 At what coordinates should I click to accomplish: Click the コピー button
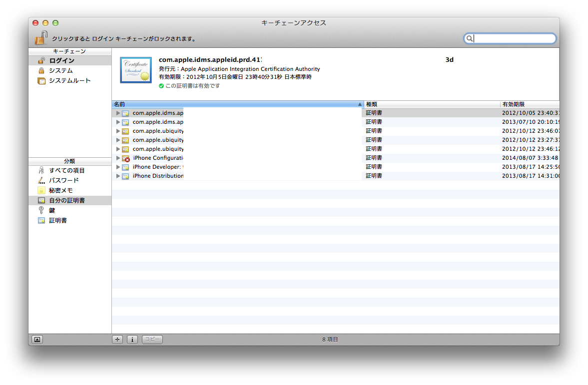[152, 340]
